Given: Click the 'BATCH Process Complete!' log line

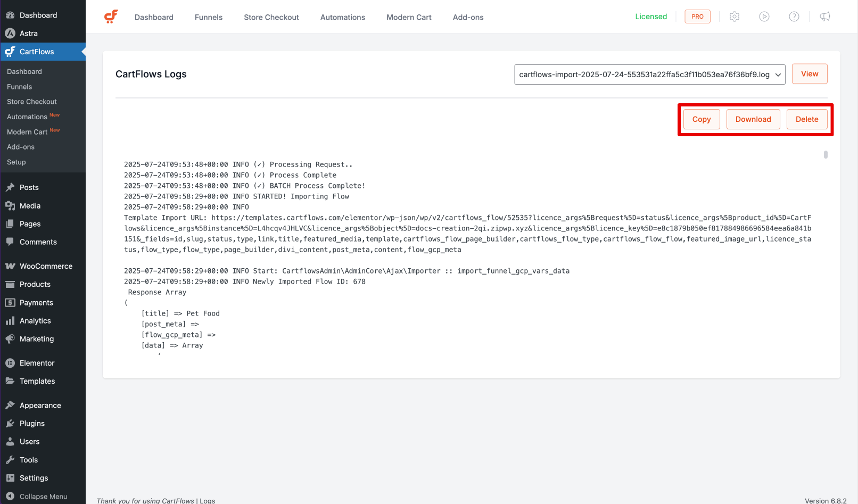Looking at the screenshot, I should [245, 186].
